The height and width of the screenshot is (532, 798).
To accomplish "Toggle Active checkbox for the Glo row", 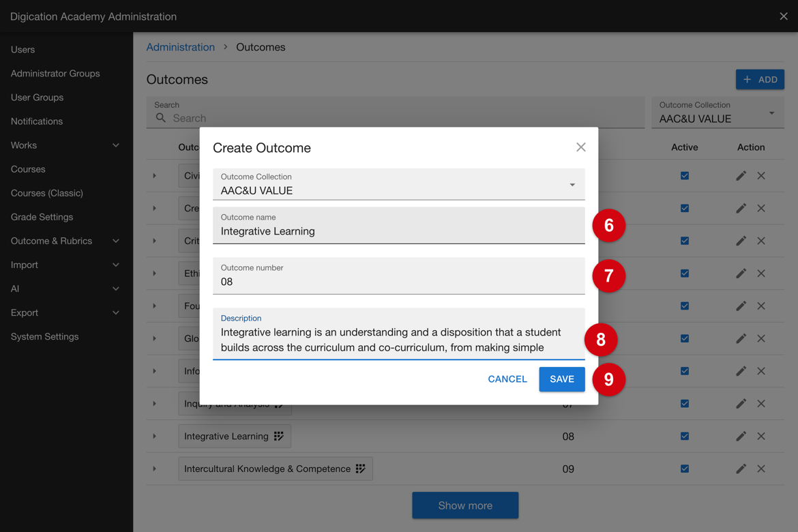I will pyautogui.click(x=685, y=338).
